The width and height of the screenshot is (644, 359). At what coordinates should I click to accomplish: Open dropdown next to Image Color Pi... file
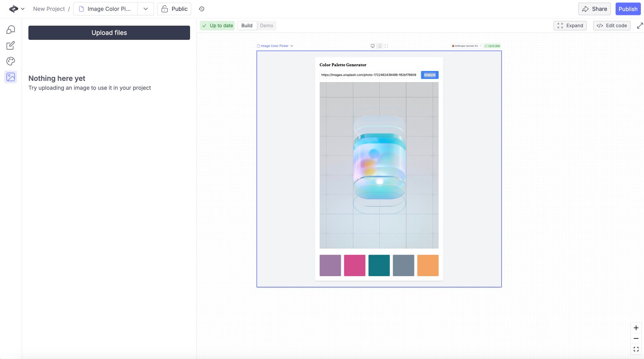pos(146,9)
